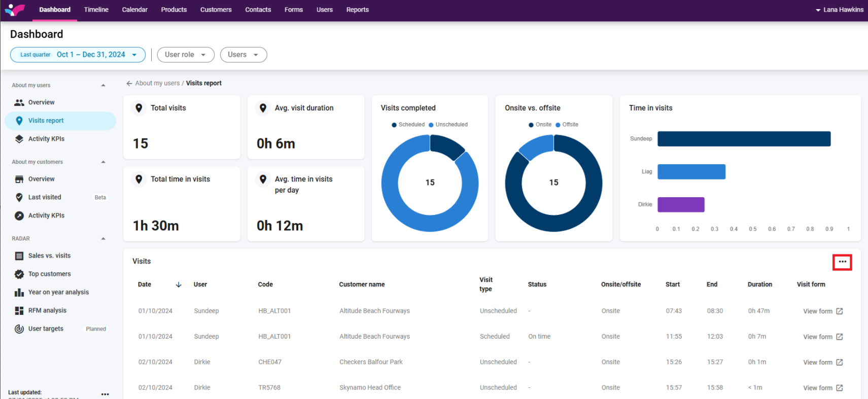The image size is (868, 399).
Task: Click View form for Checkers Balfour Park
Action: (817, 362)
